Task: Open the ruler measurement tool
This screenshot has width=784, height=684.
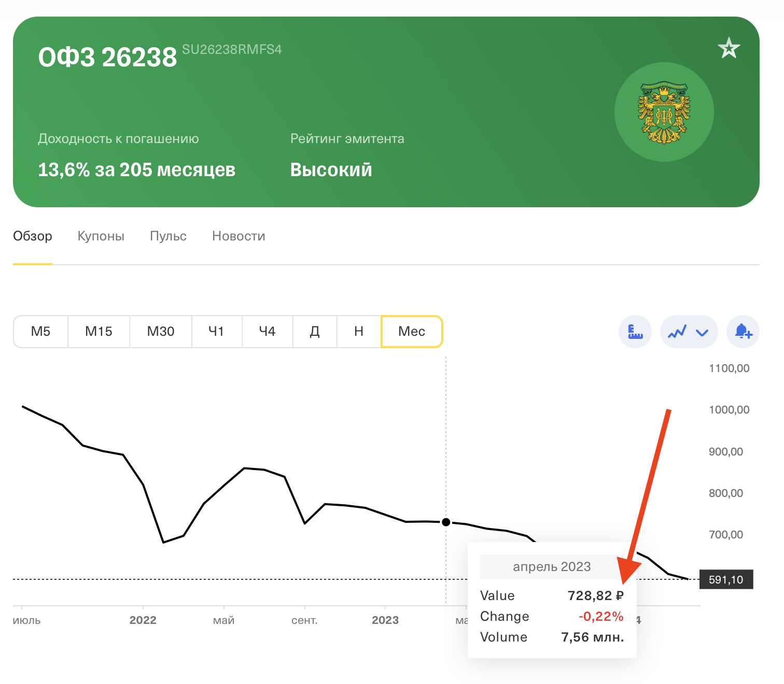Action: (635, 332)
